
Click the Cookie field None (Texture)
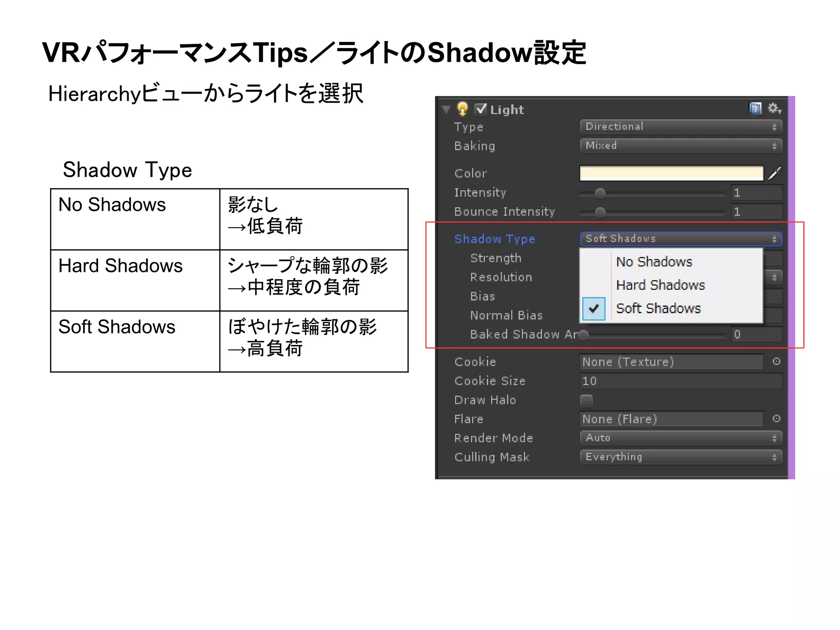671,362
